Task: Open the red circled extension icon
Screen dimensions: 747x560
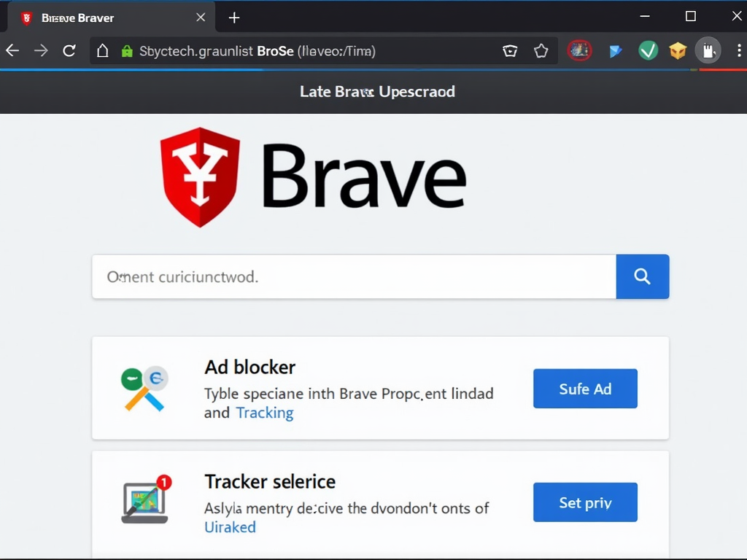Action: (x=579, y=50)
